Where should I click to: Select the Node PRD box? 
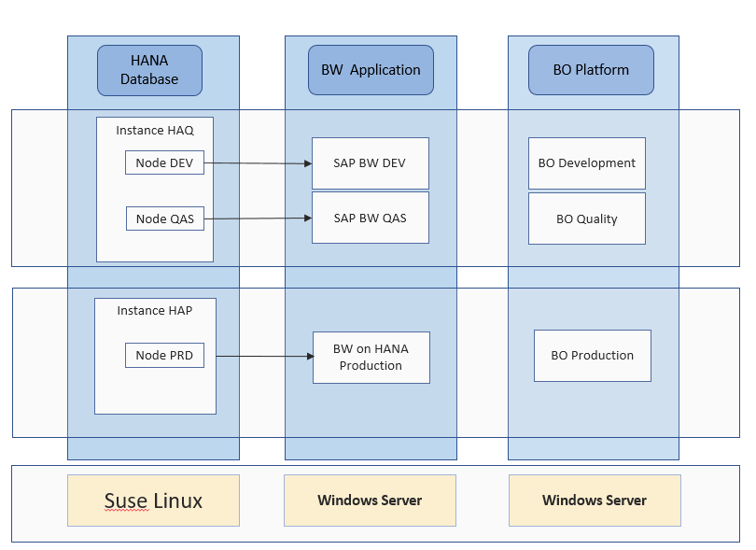[x=165, y=355]
